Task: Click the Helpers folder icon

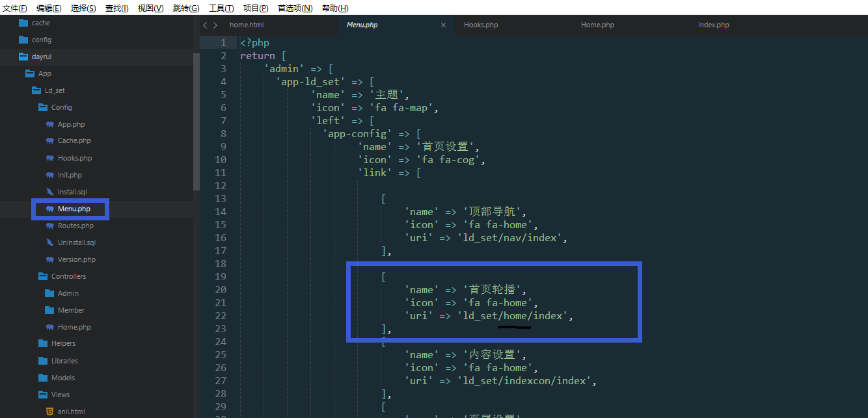Action: (43, 343)
